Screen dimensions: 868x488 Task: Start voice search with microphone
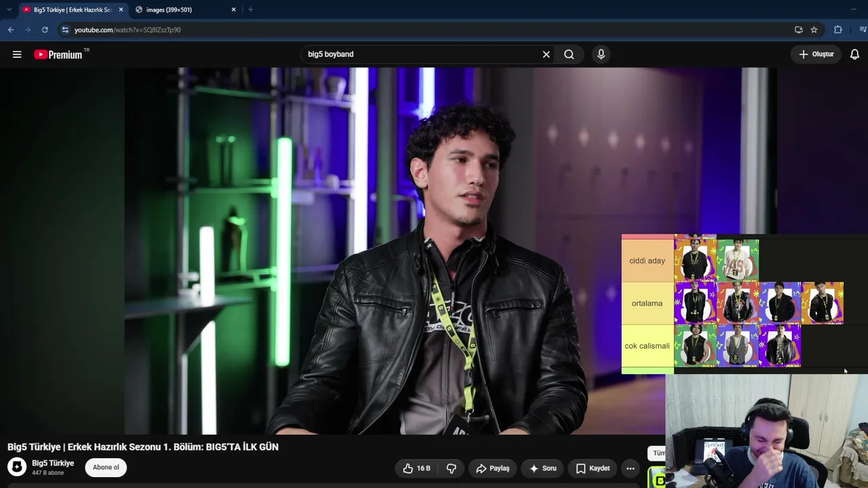tap(601, 54)
